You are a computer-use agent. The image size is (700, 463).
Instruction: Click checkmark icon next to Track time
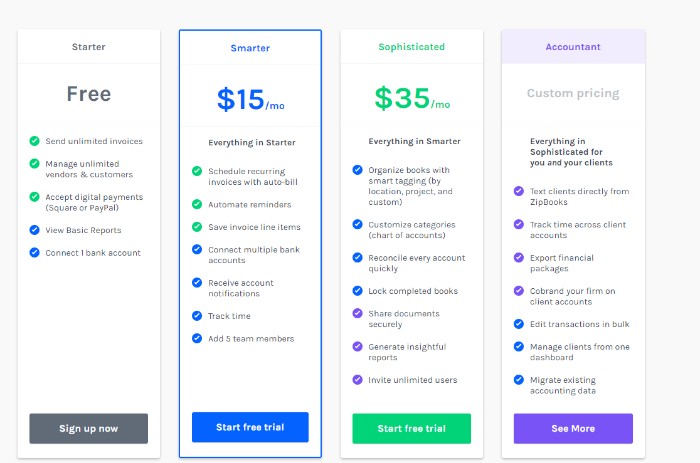(x=197, y=316)
